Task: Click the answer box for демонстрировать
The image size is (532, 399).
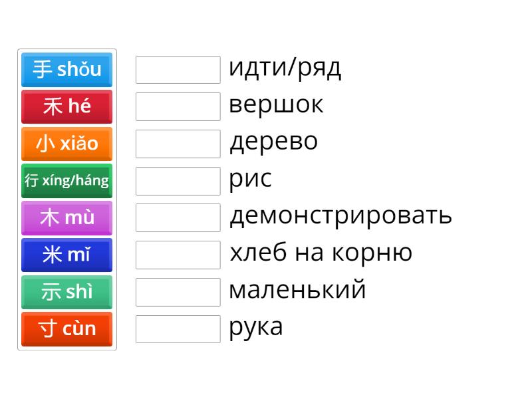Action: (x=178, y=217)
